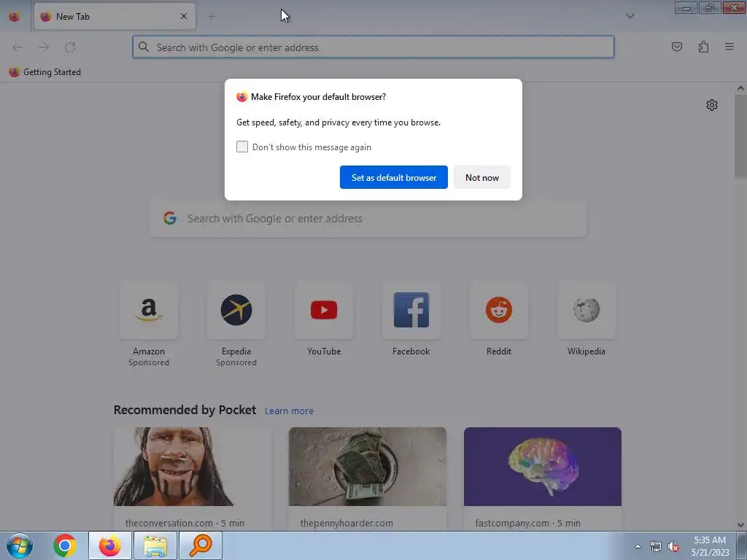
Task: Click the Google search box on page
Action: tap(368, 219)
